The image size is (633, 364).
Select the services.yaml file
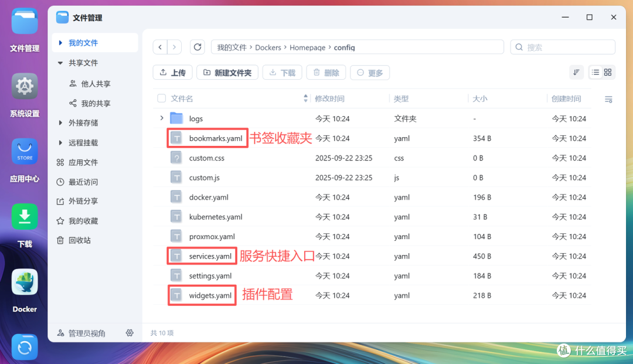[210, 256]
